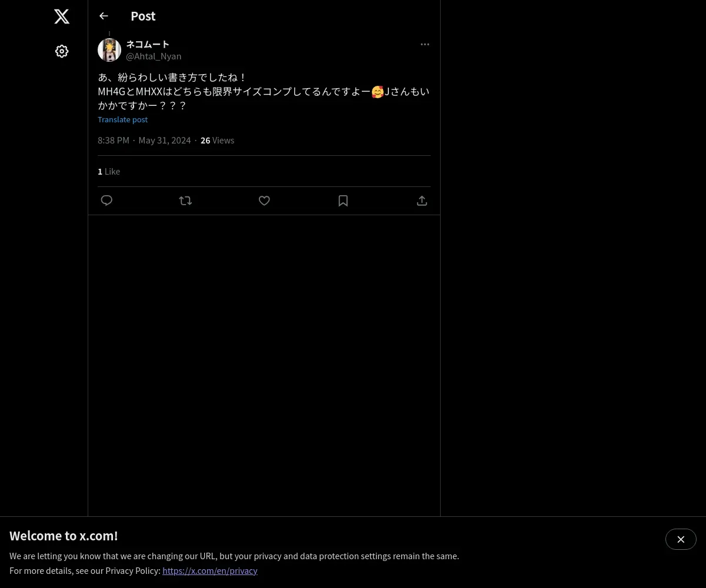706x588 pixels.
Task: Show who liked via 1 Like
Action: click(x=109, y=172)
